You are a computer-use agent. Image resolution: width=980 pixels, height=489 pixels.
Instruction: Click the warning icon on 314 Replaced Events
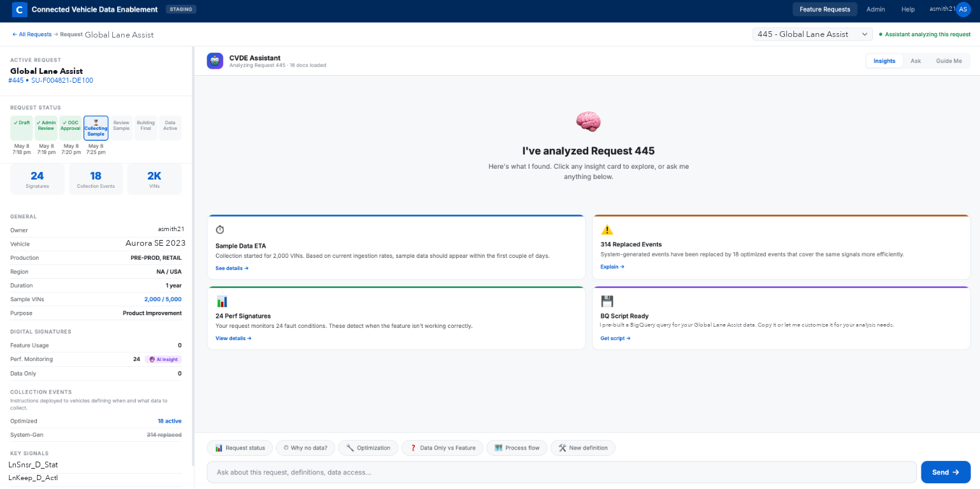pos(607,230)
